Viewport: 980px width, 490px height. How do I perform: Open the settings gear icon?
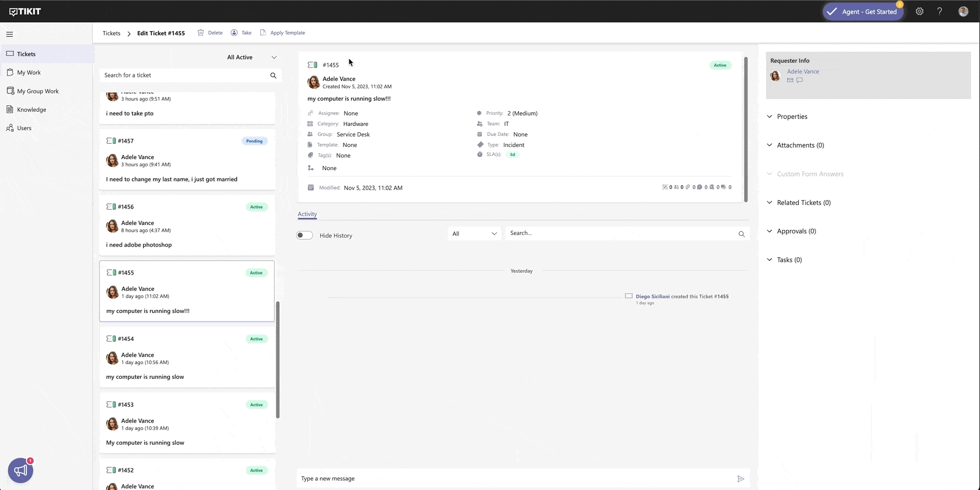click(919, 12)
